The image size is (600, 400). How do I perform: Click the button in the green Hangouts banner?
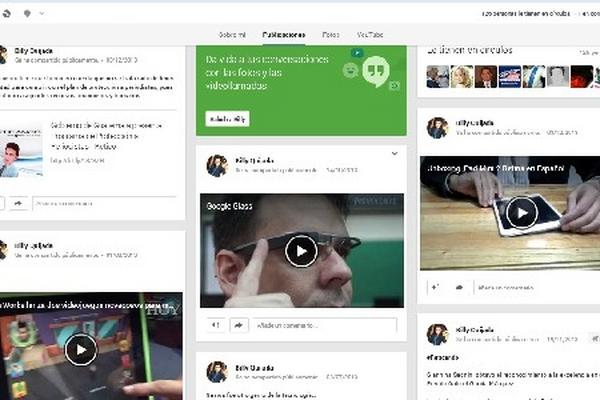pos(227,118)
